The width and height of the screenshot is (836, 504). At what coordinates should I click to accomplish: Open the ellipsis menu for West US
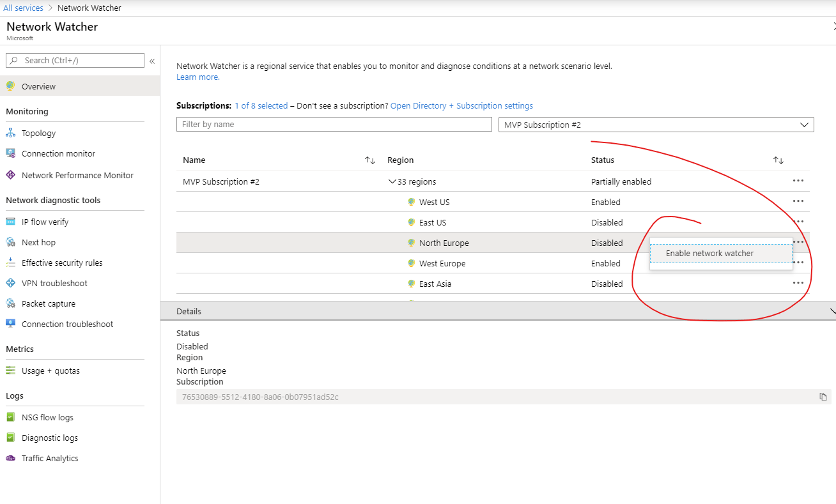[798, 202]
